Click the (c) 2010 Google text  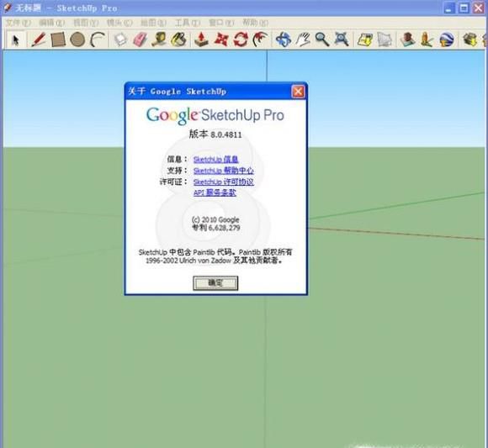(x=215, y=220)
